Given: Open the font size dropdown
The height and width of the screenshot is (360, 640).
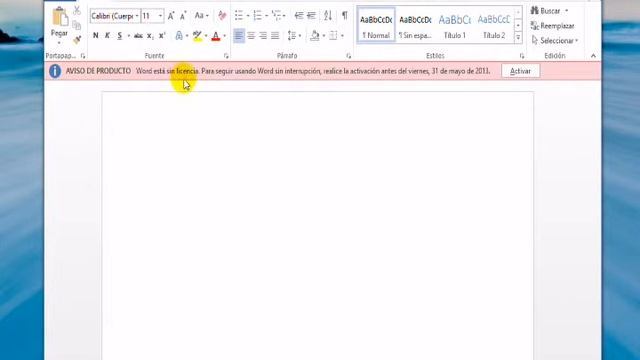Looking at the screenshot, I should [160, 16].
